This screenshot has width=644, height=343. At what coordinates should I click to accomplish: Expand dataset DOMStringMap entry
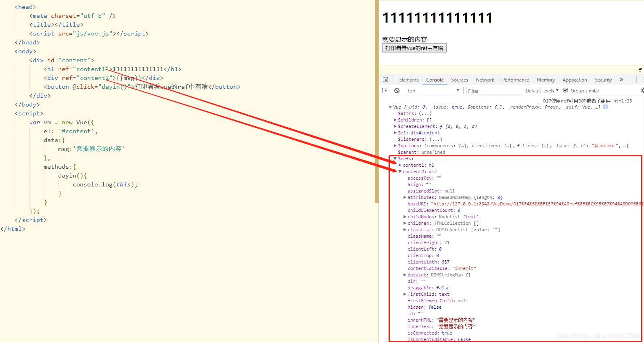pos(405,275)
